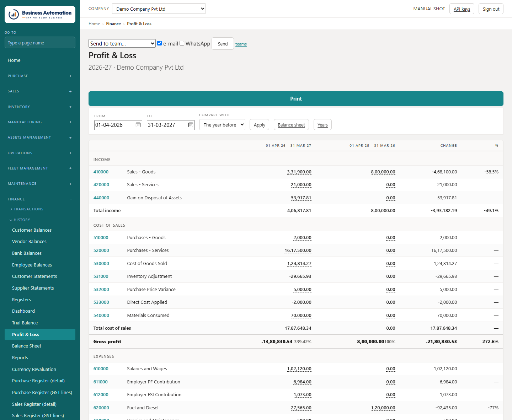Open the API keys link
Screen dimensions: 512x420
[x=462, y=9]
